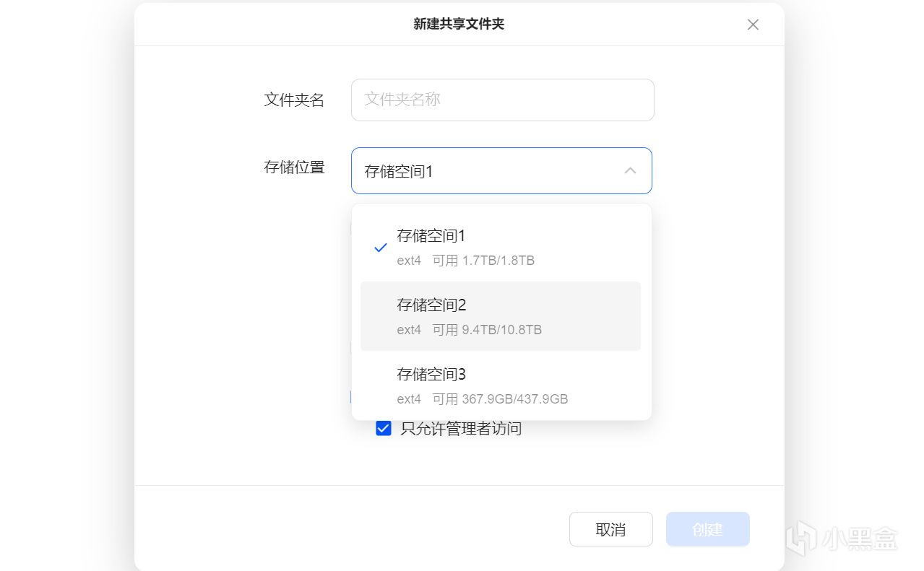Collapse the 存储位置 dropdown chevron arrow
The width and height of the screenshot is (924, 571).
(x=630, y=171)
